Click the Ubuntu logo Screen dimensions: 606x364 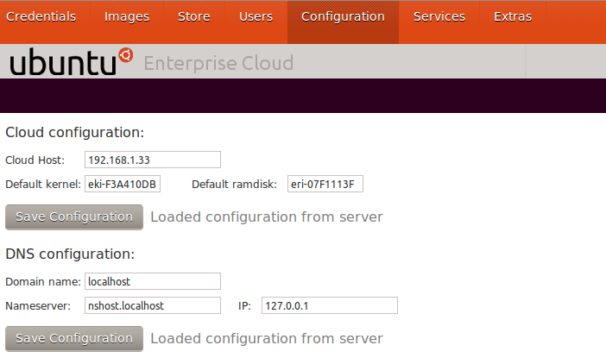click(x=71, y=62)
